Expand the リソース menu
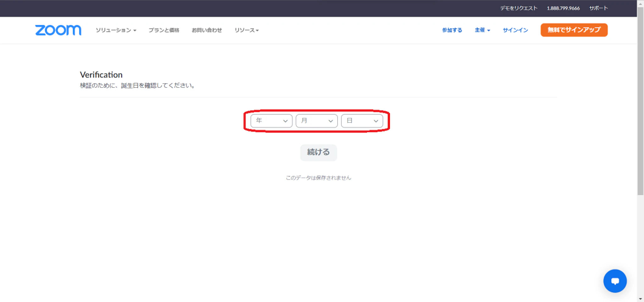Image resolution: width=644 pixels, height=302 pixels. 247,30
